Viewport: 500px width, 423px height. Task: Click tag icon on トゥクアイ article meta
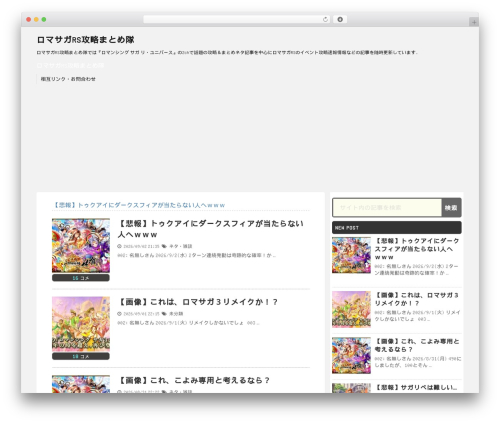[164, 246]
